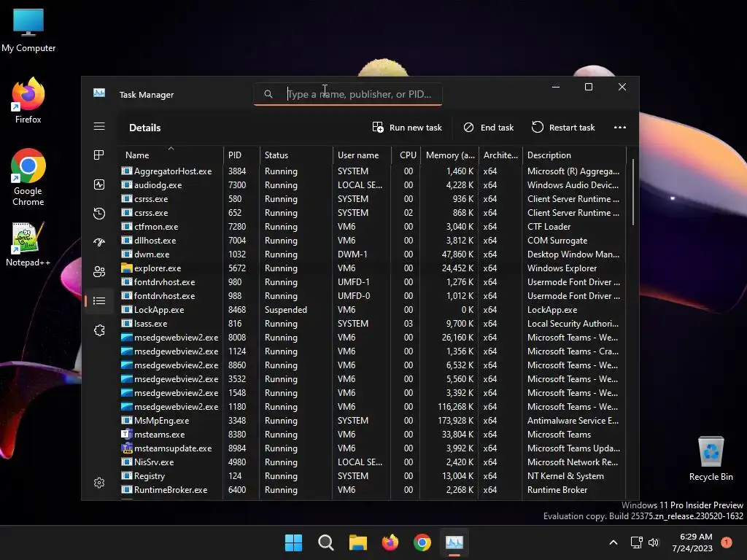
Task: Sort by the Name column header
Action: tap(171, 155)
